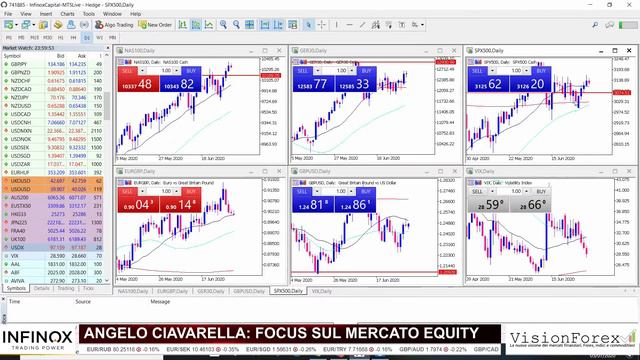Tile chart windows using grid icon

click(x=249, y=25)
